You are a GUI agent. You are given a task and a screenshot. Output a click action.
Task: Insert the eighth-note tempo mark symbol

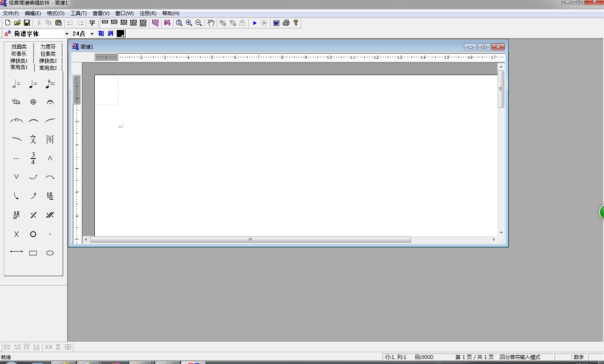(x=50, y=84)
